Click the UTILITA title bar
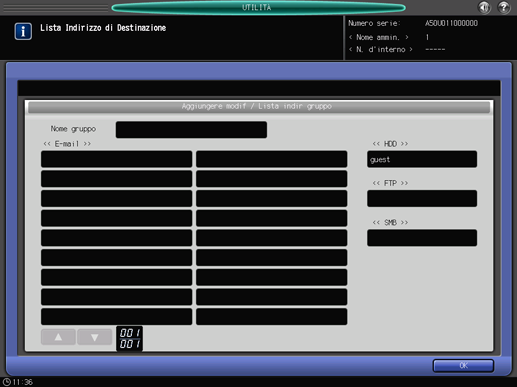The width and height of the screenshot is (517, 387). [x=258, y=8]
